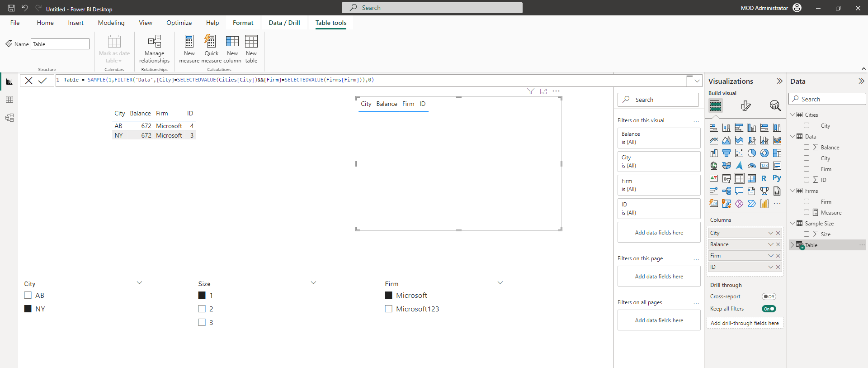Switch to Table view in left sidebar
This screenshot has height=368, width=868.
pyautogui.click(x=9, y=100)
